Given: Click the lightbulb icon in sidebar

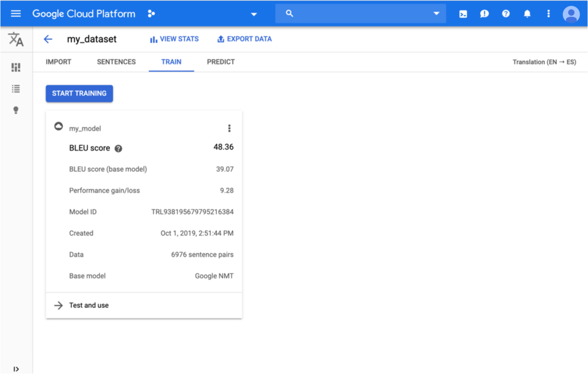Looking at the screenshot, I should pos(16,110).
